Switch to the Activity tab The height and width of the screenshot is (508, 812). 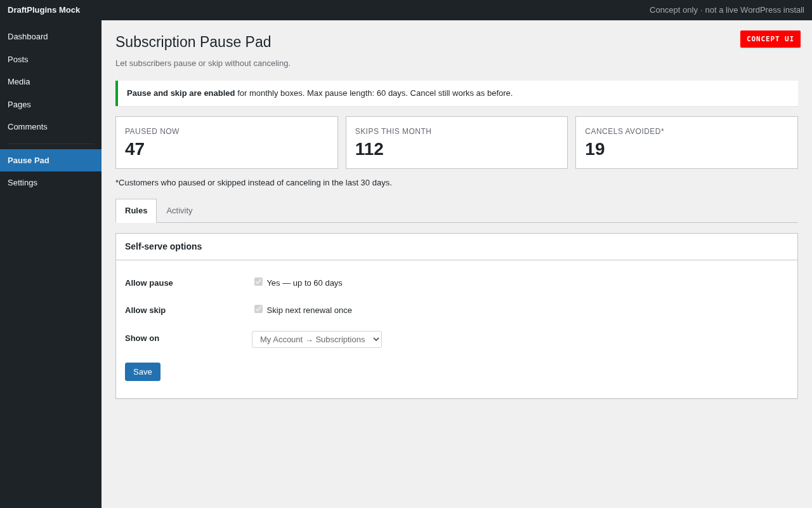pyautogui.click(x=180, y=211)
